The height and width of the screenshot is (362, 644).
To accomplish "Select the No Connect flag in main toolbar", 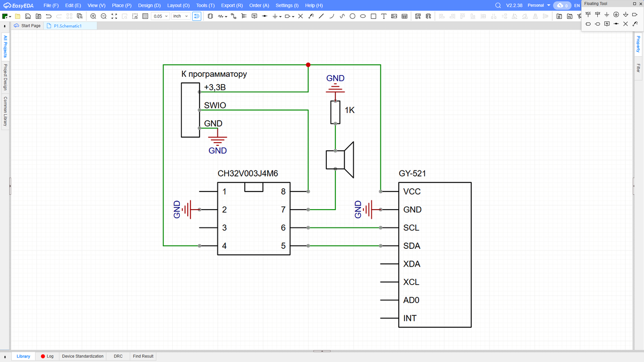I will [x=301, y=16].
